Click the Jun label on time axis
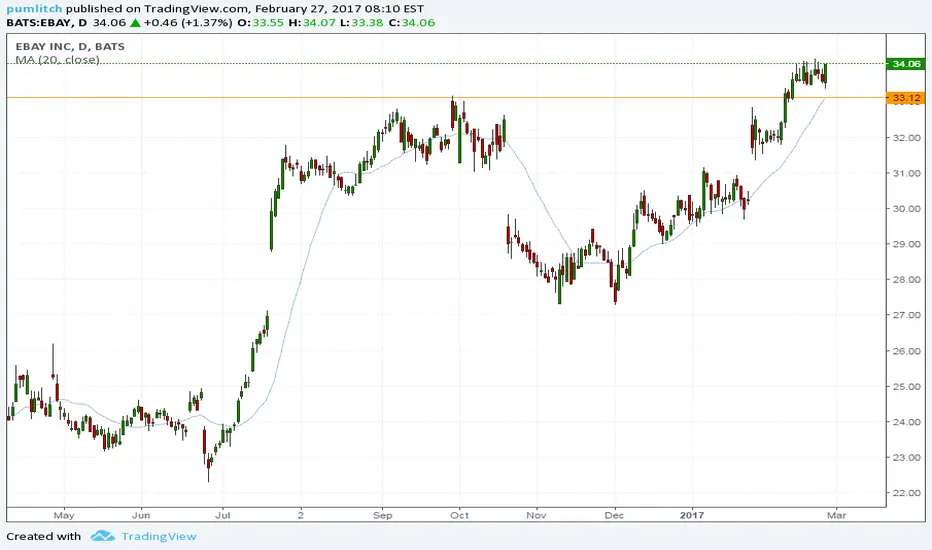This screenshot has width=932, height=550. tap(141, 516)
